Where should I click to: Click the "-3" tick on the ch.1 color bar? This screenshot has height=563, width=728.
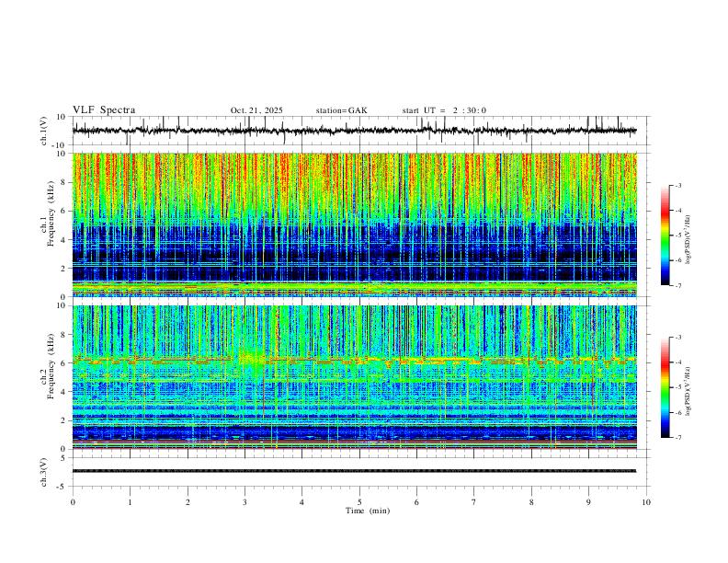coord(677,186)
